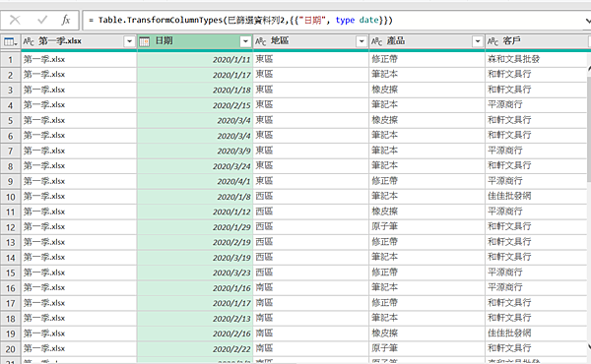Image resolution: width=591 pixels, height=364 pixels.
Task: Open filter dropdown for 產品 column
Action: point(478,41)
